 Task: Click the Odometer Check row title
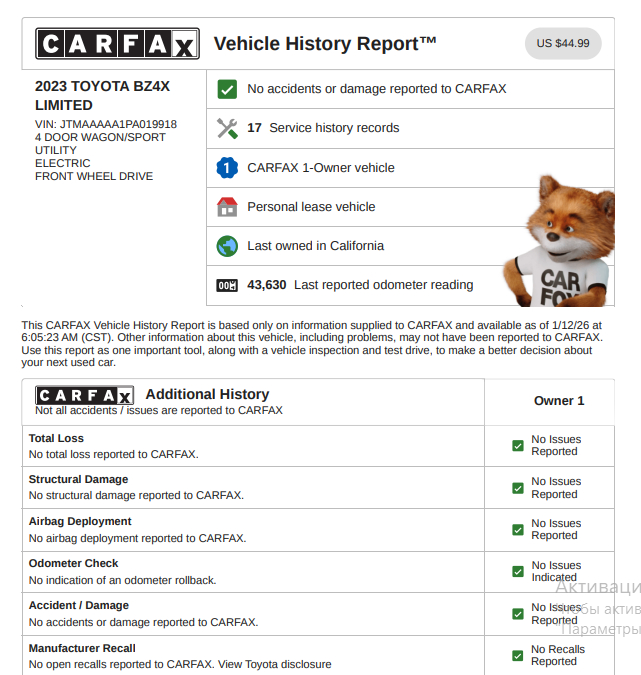pos(73,564)
